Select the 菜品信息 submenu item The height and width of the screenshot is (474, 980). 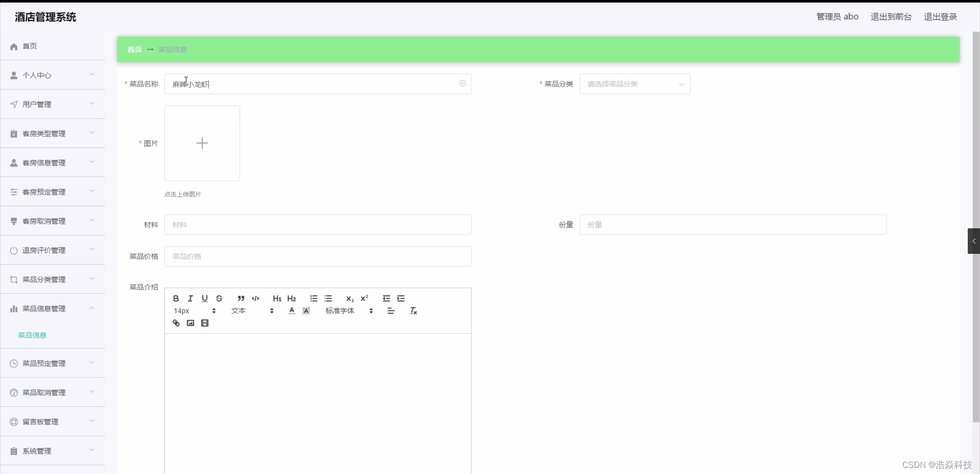click(32, 335)
